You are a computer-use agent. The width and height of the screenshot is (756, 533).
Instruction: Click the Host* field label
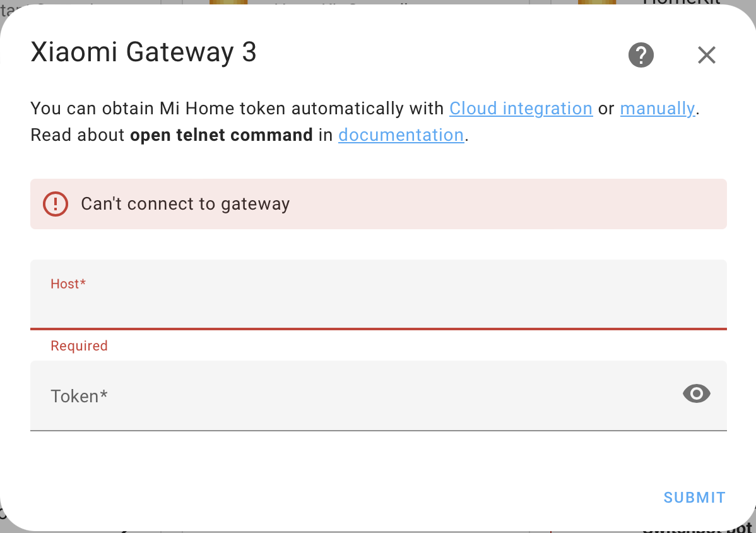pos(68,284)
